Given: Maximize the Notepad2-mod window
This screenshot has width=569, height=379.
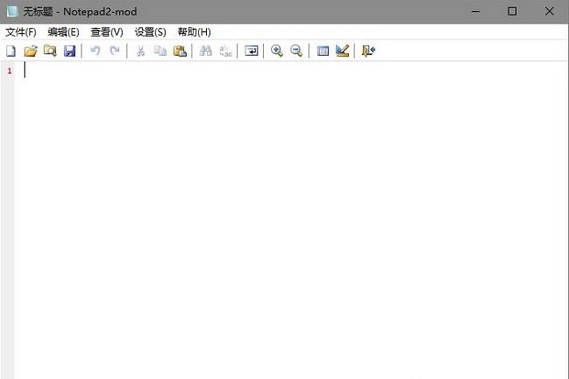Looking at the screenshot, I should point(512,11).
